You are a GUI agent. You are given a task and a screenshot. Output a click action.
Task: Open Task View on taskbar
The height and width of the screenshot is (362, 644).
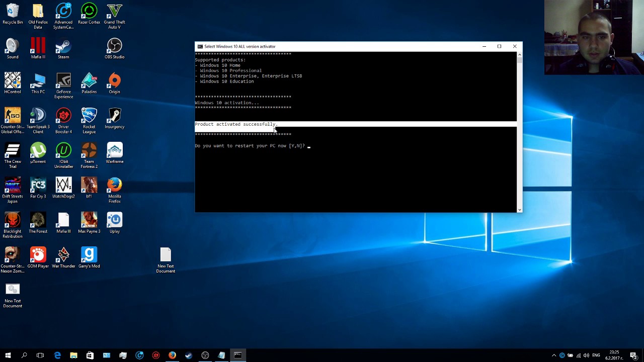coord(40,355)
